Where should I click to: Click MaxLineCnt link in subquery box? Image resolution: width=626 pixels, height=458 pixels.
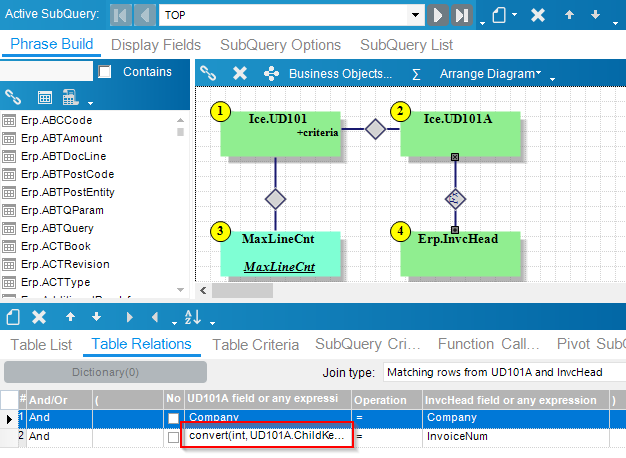279,266
